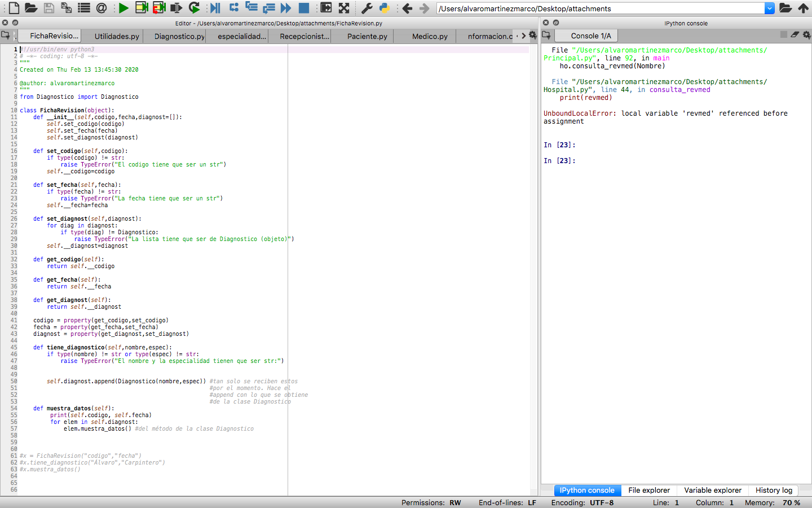Open the IPython console options gear menu
The width and height of the screenshot is (812, 508).
pyautogui.click(x=806, y=35)
